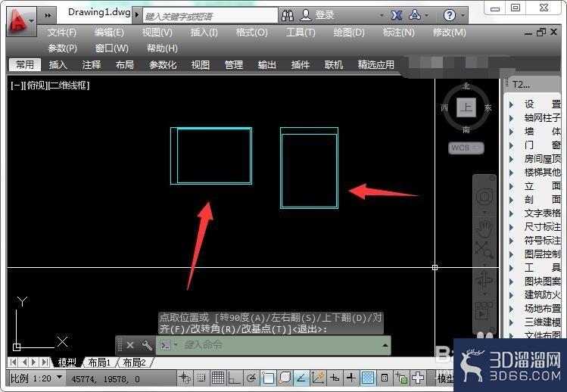
Task: Open the 绘图(D) menu
Action: [x=349, y=33]
